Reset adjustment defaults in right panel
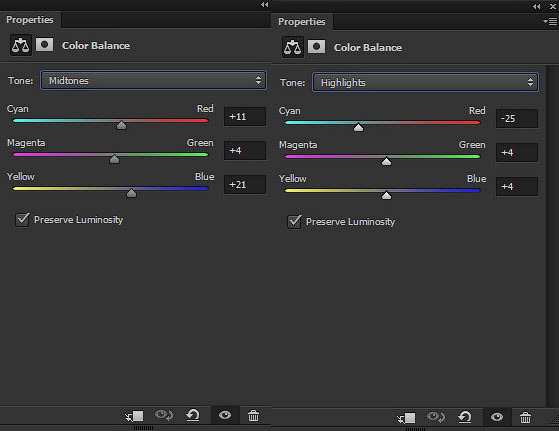The height and width of the screenshot is (431, 559). pyautogui.click(x=465, y=417)
